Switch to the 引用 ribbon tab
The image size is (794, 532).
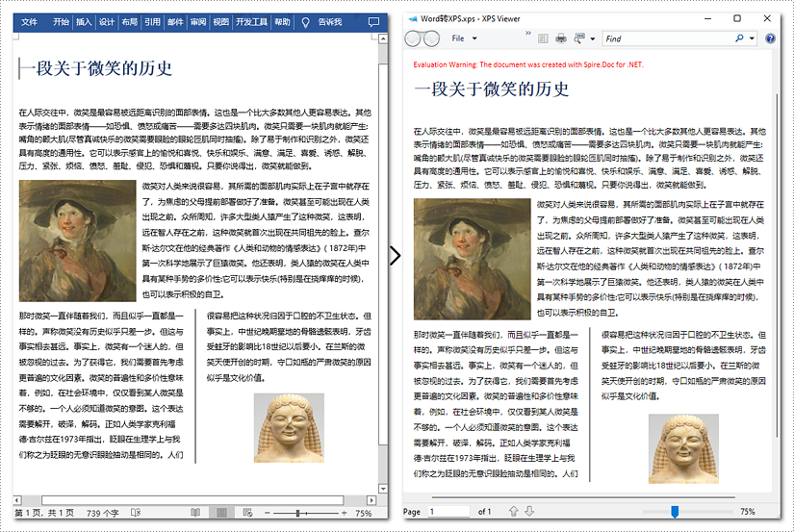pos(152,22)
